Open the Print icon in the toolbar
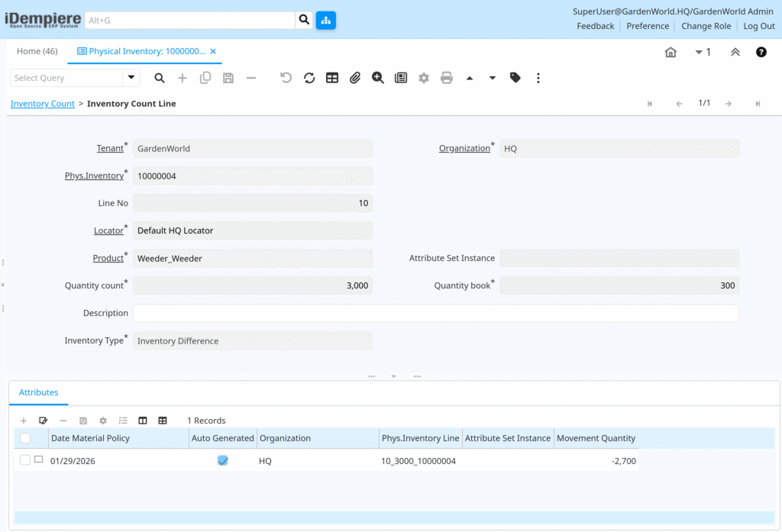The width and height of the screenshot is (782, 532). click(x=446, y=78)
